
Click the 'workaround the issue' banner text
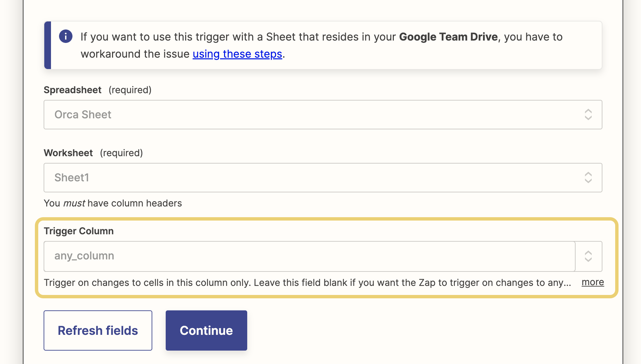[x=135, y=54]
